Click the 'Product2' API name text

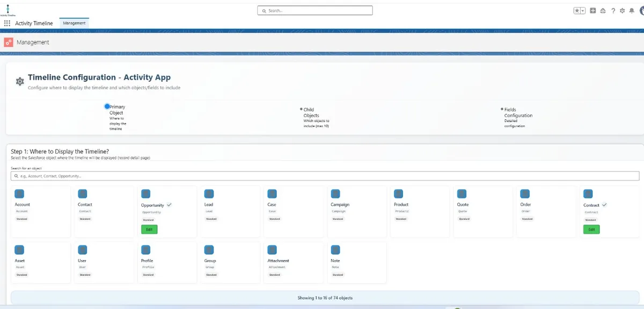[401, 211]
